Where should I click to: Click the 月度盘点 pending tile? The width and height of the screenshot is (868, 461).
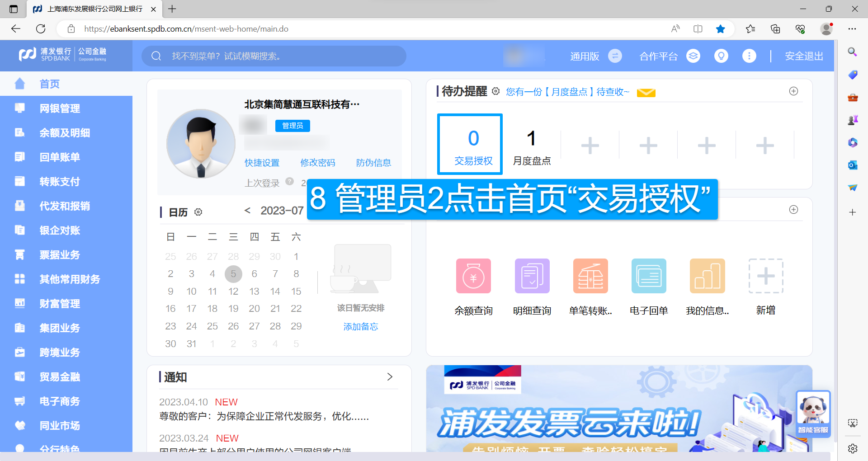pyautogui.click(x=532, y=147)
